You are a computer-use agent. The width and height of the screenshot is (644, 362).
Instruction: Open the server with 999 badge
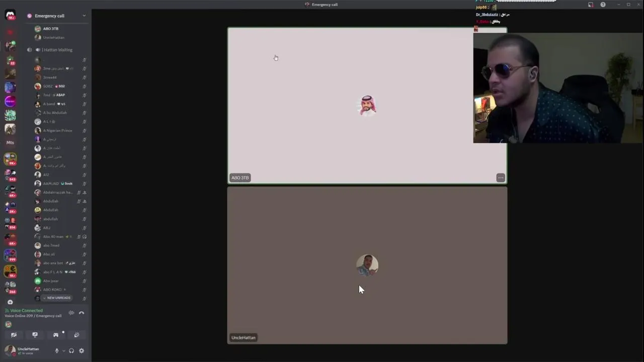[x=10, y=255]
